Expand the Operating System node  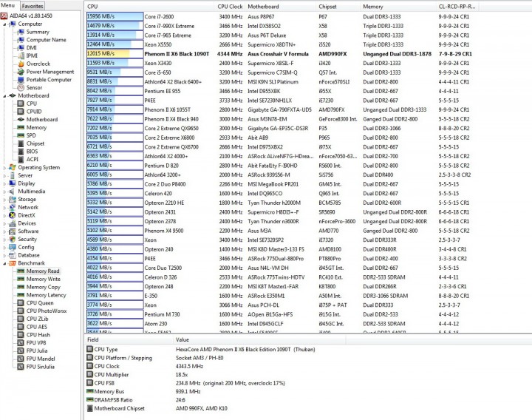(4, 168)
